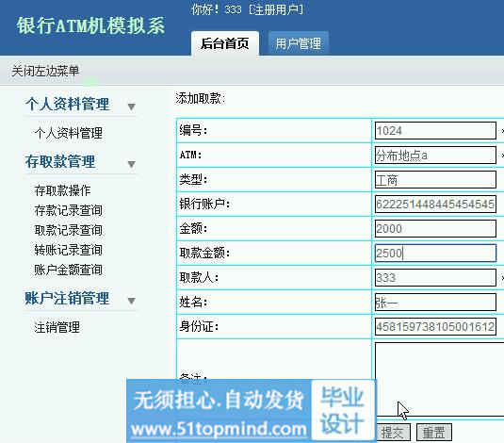Open 转账记录查询 in sidebar

click(x=69, y=250)
